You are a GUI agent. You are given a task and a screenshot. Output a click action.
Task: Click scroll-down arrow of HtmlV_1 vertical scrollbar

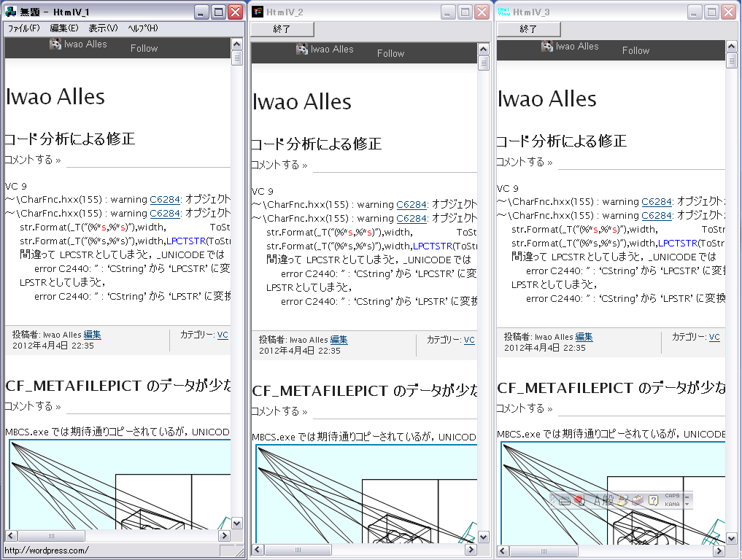coord(236,523)
